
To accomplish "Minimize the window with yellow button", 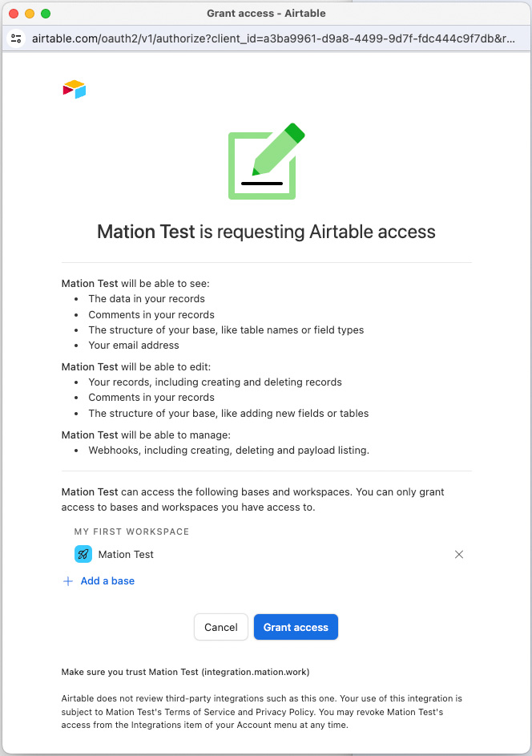I will click(30, 14).
